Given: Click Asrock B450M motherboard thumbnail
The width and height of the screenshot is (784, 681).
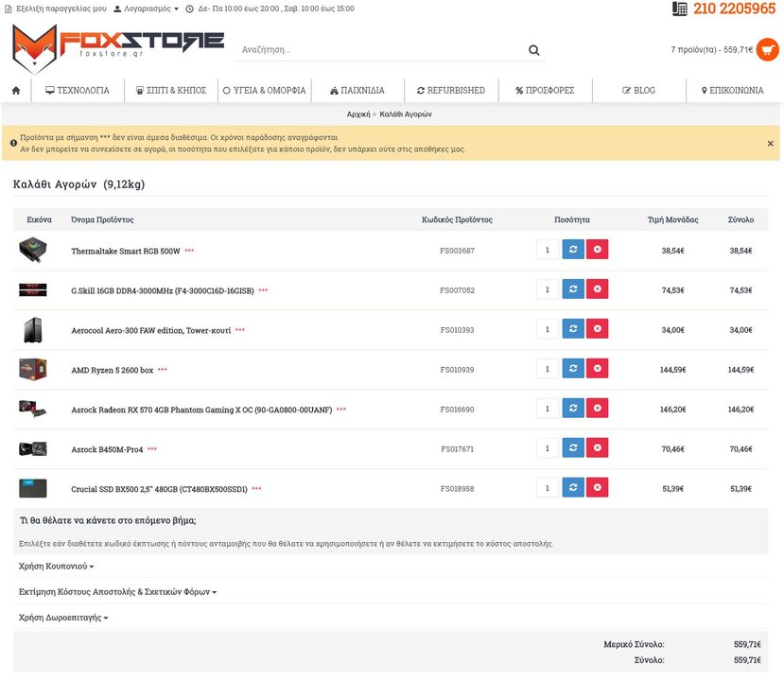Looking at the screenshot, I should point(33,448).
